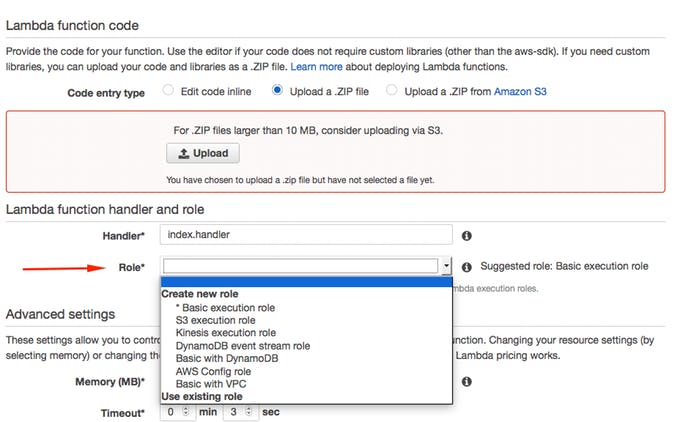Pick Basic with VPC role
The width and height of the screenshot is (680, 422).
(210, 384)
